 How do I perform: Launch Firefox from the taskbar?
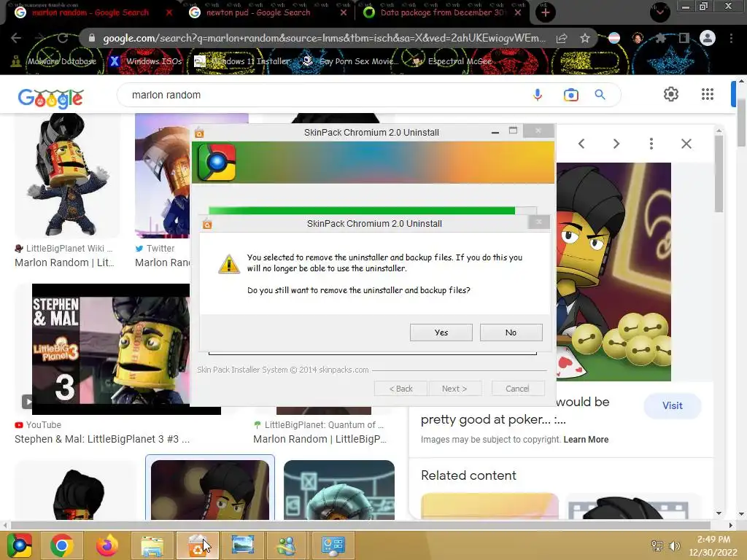point(107,545)
